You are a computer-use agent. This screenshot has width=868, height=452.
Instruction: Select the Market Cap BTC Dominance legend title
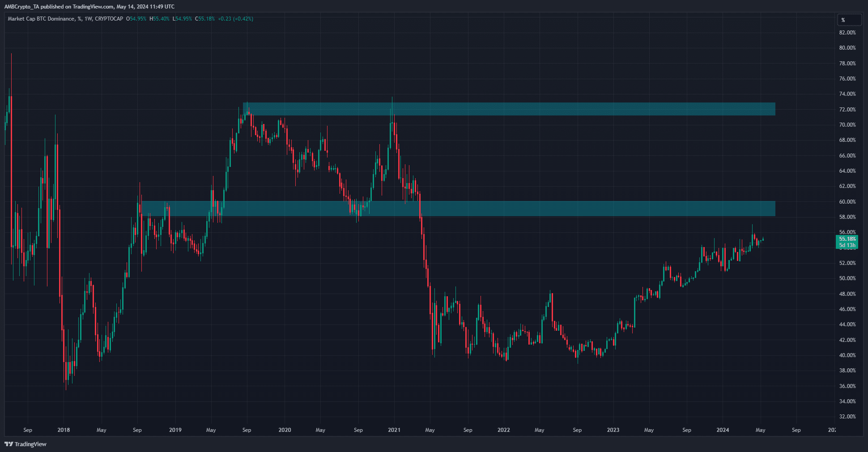coord(41,19)
